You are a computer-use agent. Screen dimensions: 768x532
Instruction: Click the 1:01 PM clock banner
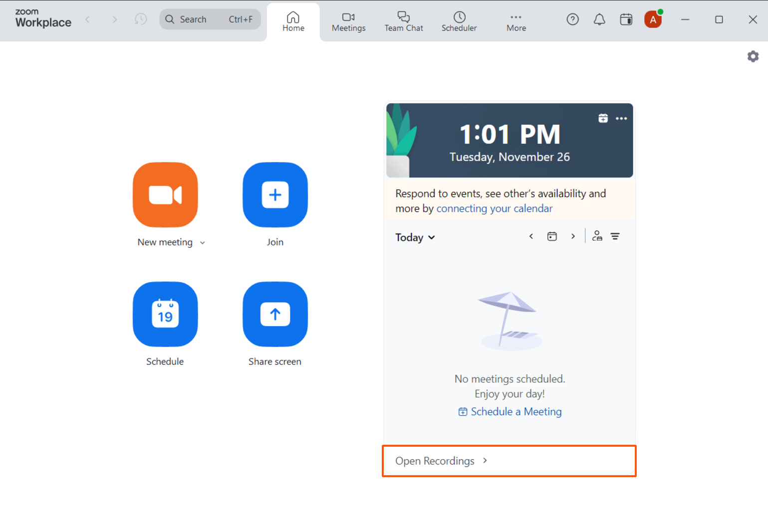(x=510, y=140)
